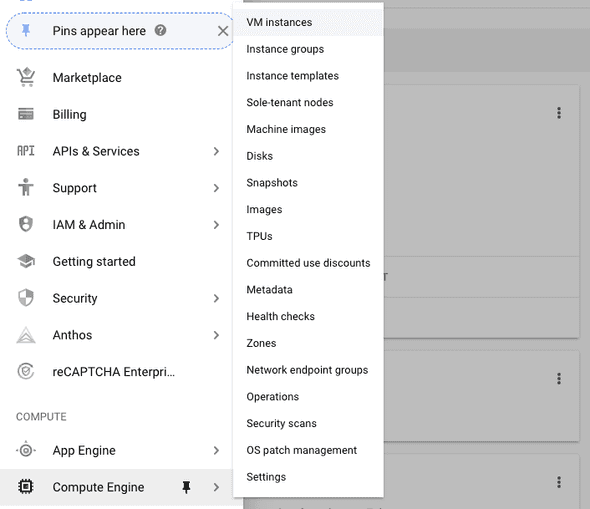Click the App Engine target icon
Viewport: 590px width, 509px height.
(x=26, y=450)
